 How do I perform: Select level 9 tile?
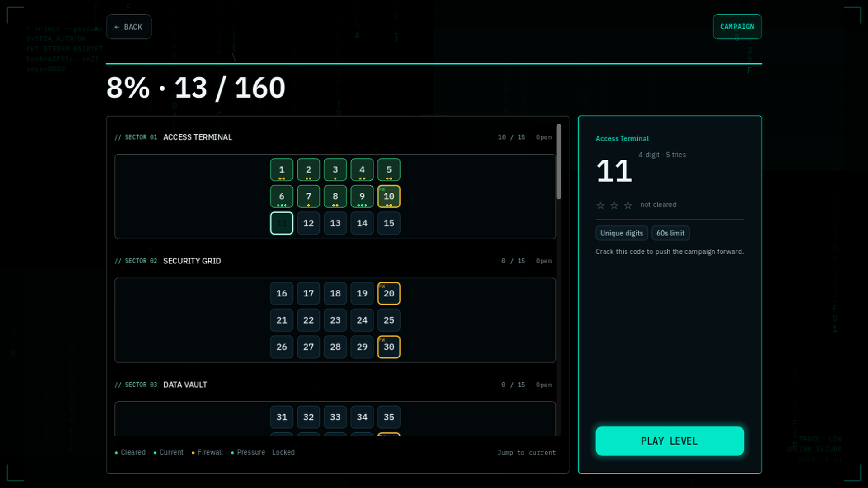tap(362, 197)
